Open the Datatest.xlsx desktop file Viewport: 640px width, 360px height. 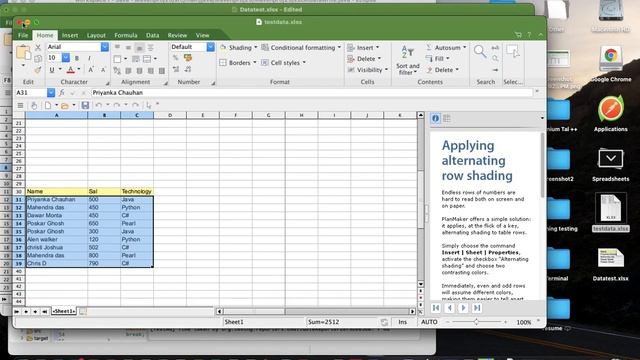[x=611, y=264]
